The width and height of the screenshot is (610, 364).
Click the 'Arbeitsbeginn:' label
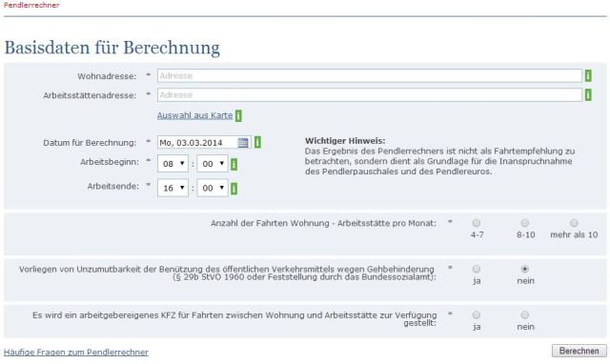(x=110, y=162)
